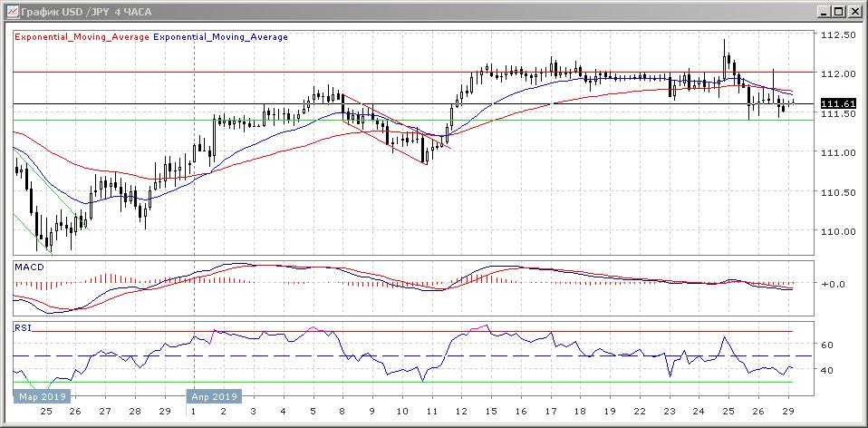Click the chart window icon in title bar

[x=9, y=11]
